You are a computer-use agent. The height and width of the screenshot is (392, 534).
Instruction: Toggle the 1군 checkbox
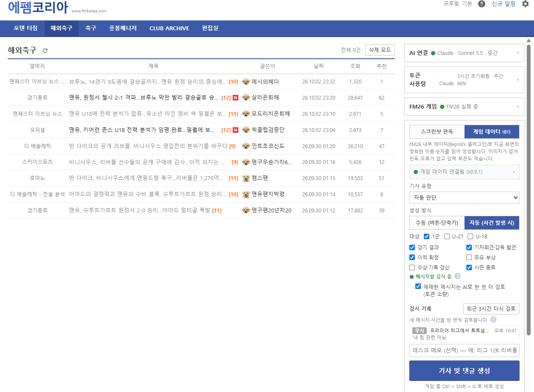point(427,237)
